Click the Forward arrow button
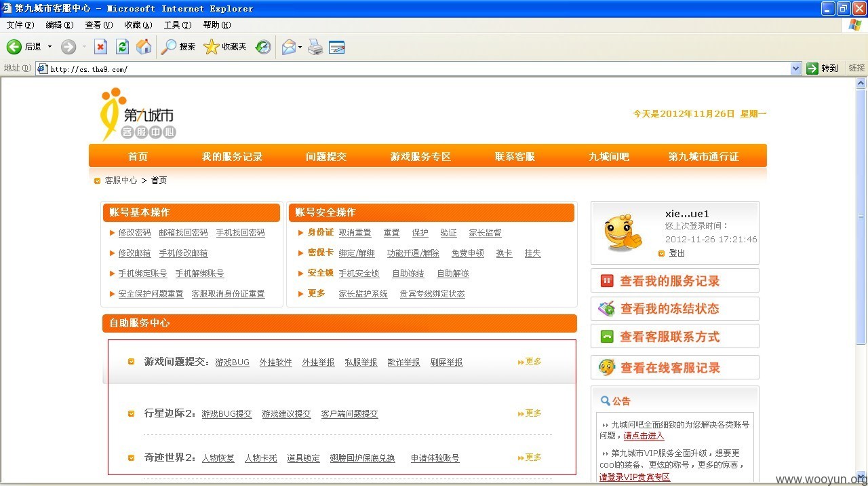Viewport: 868px width, 486px height. click(x=68, y=46)
